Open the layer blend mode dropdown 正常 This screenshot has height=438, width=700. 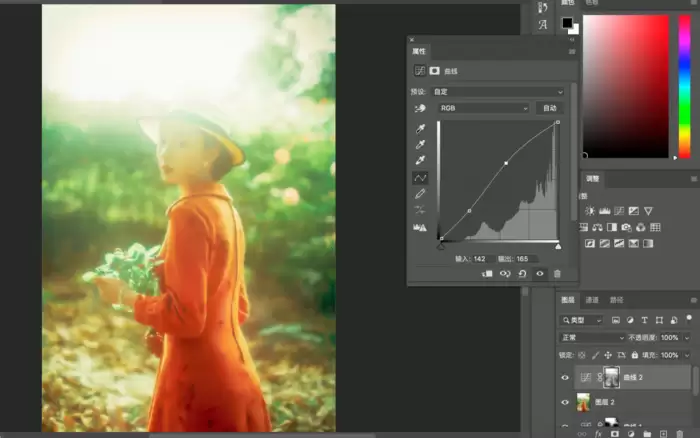[592, 338]
